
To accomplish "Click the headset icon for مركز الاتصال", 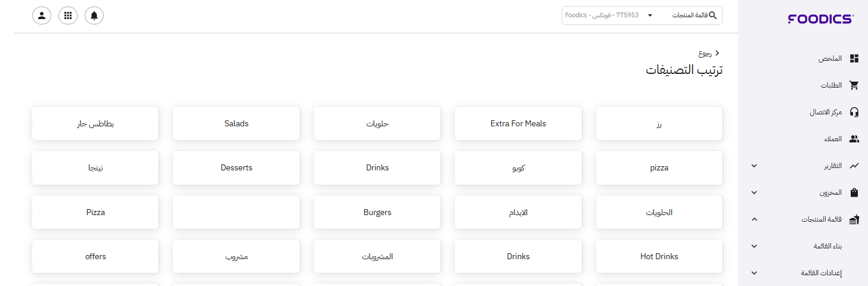I will [854, 112].
